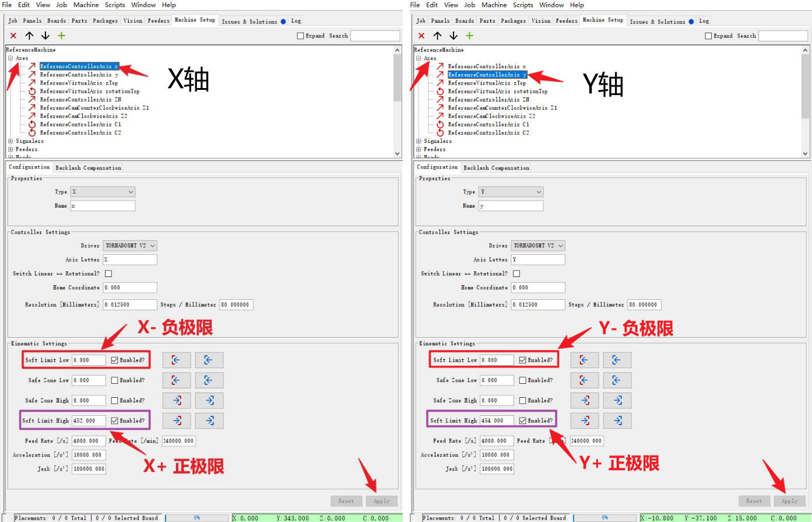This screenshot has width=812, height=522.
Task: Expand Signalers tree node in left window
Action: [x=10, y=141]
